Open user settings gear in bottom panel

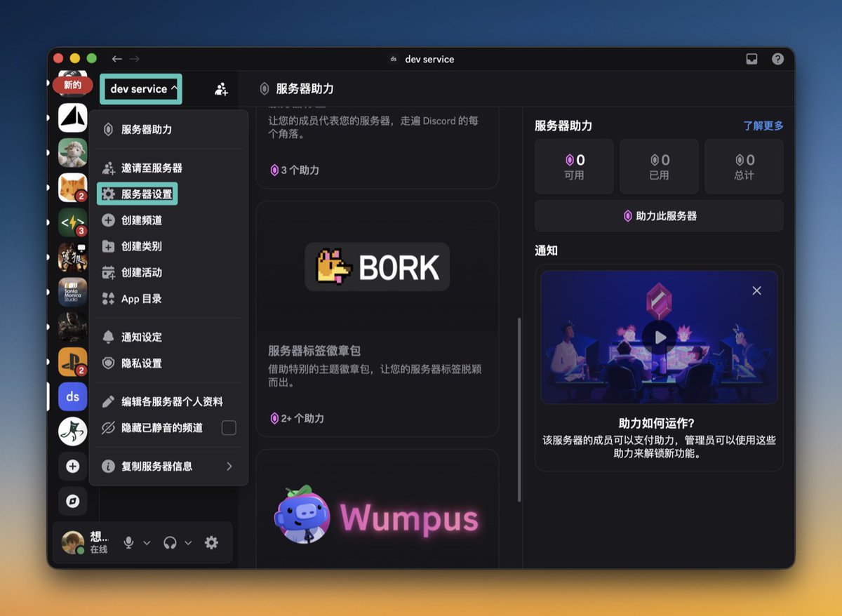click(211, 542)
